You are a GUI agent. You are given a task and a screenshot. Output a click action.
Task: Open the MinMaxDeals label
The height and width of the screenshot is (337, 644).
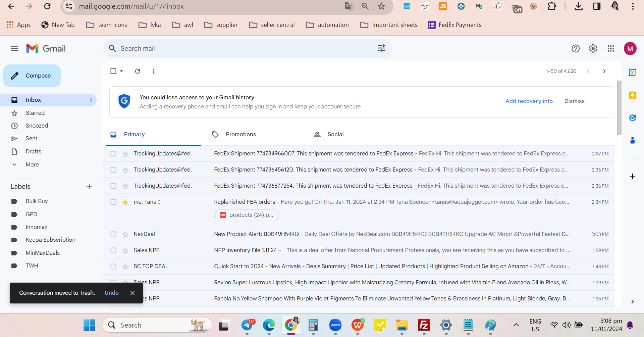[x=43, y=253]
